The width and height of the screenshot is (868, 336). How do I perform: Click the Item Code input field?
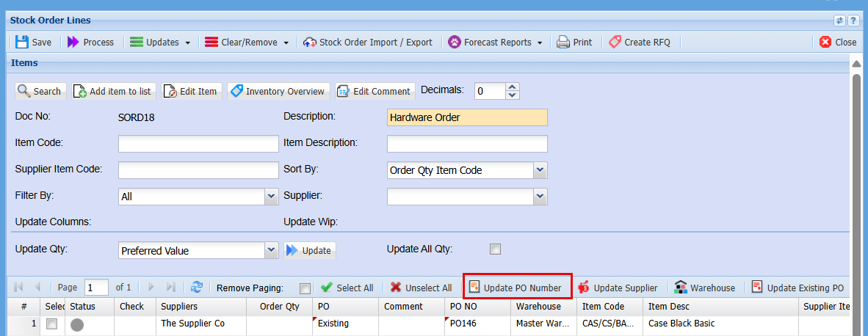click(198, 144)
